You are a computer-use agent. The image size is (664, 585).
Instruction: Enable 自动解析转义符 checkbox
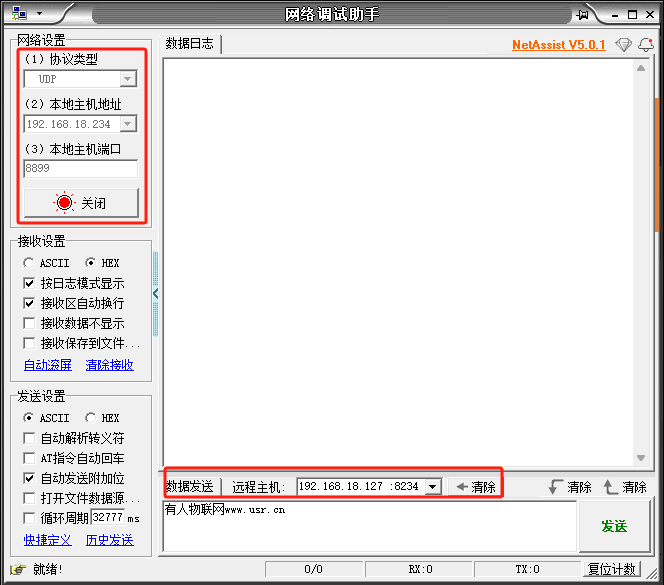[29, 438]
